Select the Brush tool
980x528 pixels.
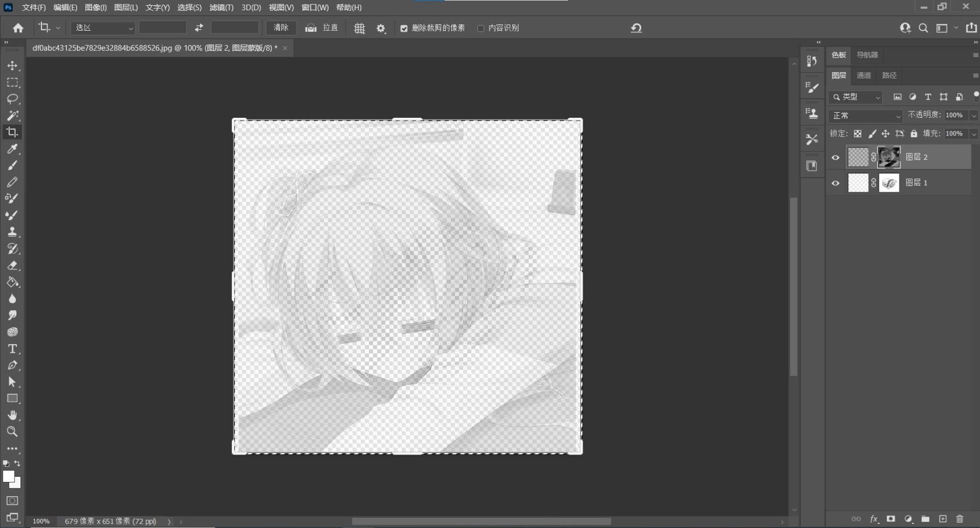tap(13, 166)
